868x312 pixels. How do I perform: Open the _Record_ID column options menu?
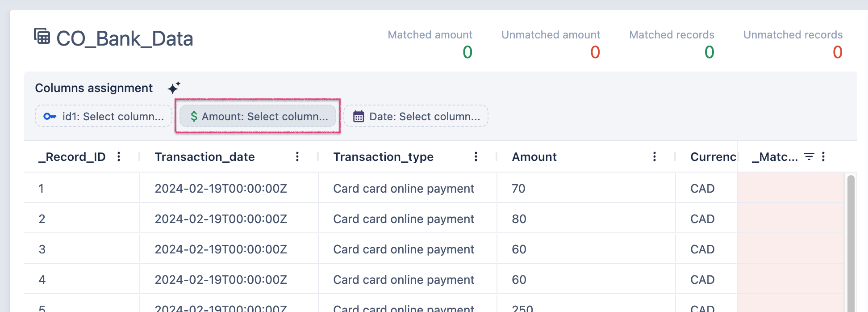click(x=119, y=156)
